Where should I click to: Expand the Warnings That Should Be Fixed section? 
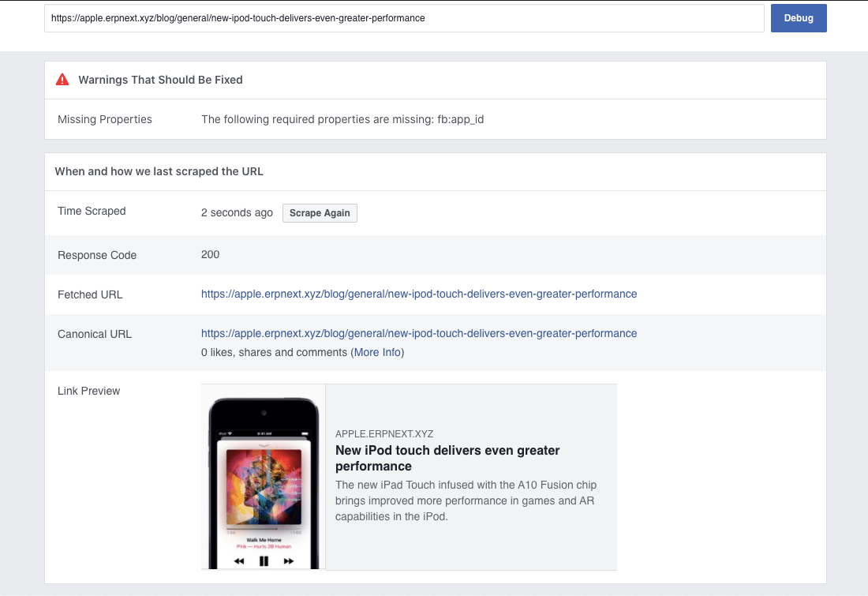coord(160,80)
